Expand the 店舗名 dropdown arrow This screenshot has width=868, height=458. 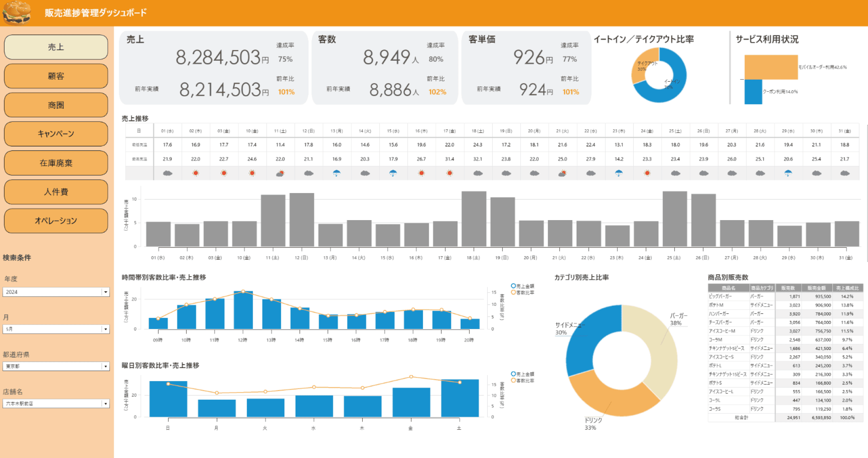(106, 403)
